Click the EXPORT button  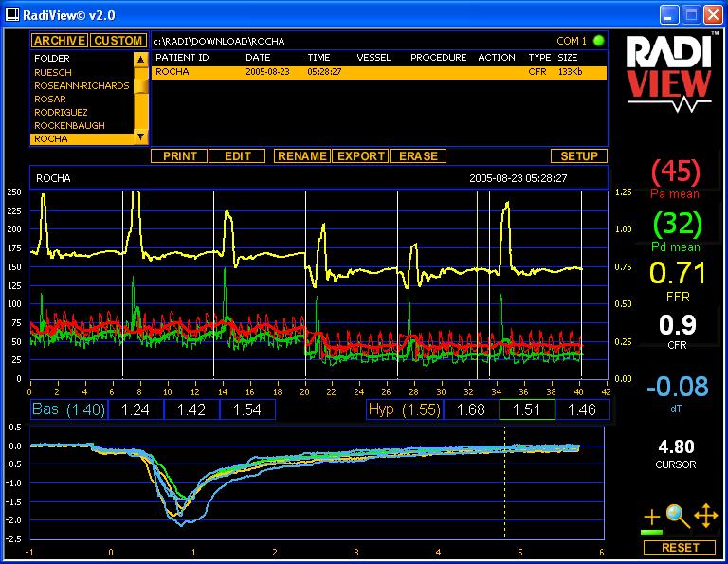pyautogui.click(x=361, y=156)
